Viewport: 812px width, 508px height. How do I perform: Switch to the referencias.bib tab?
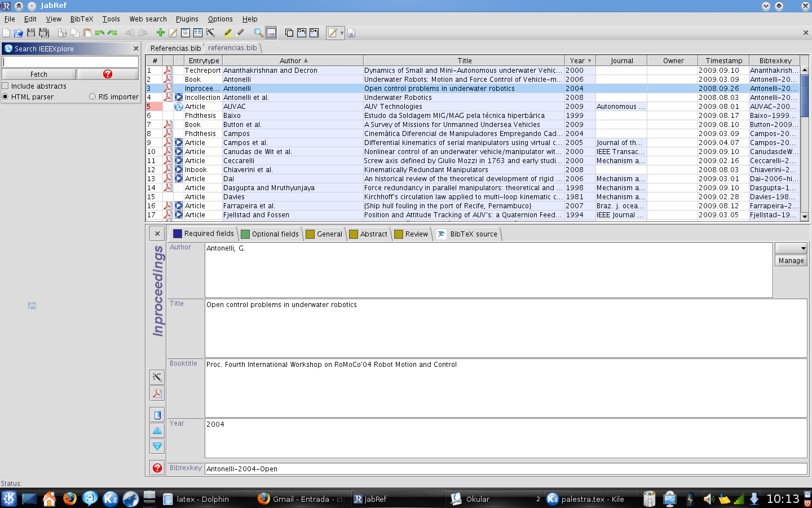232,48
